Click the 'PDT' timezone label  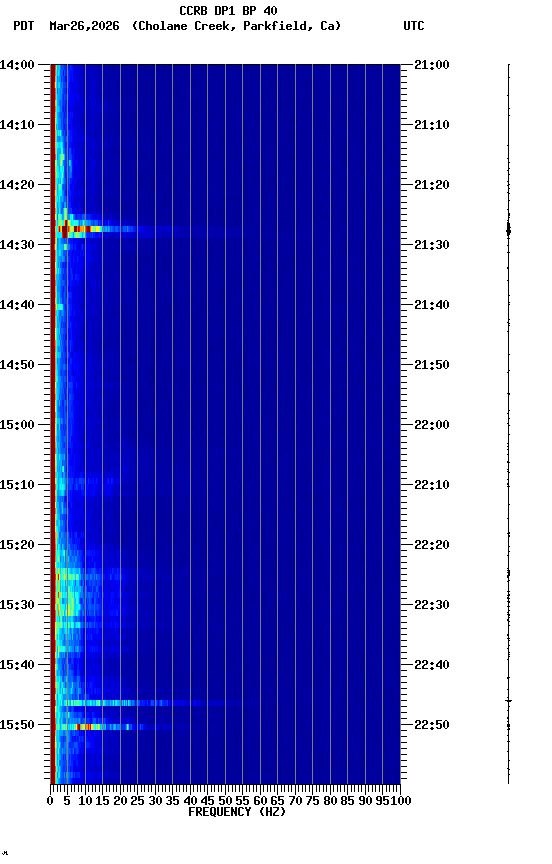(24, 26)
